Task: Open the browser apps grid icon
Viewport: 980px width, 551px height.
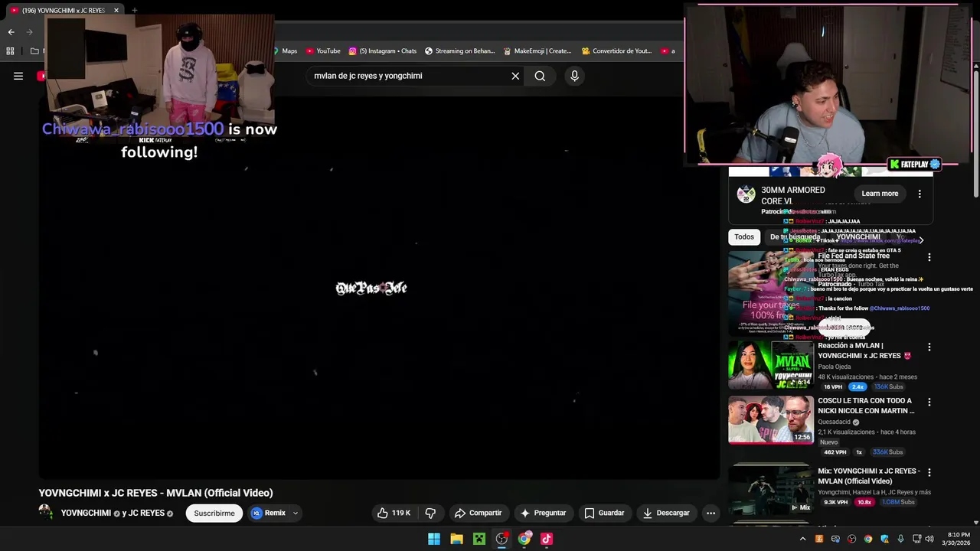Action: click(x=10, y=51)
